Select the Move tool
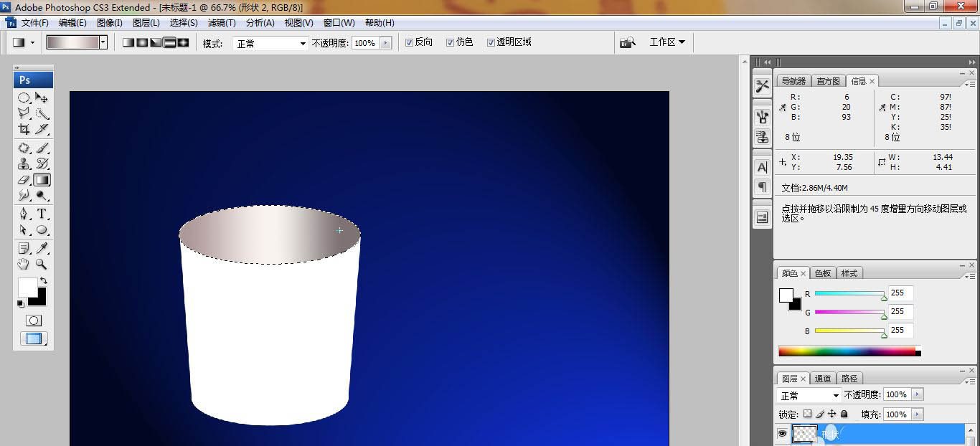Screen dimensions: 980x446 [42, 98]
